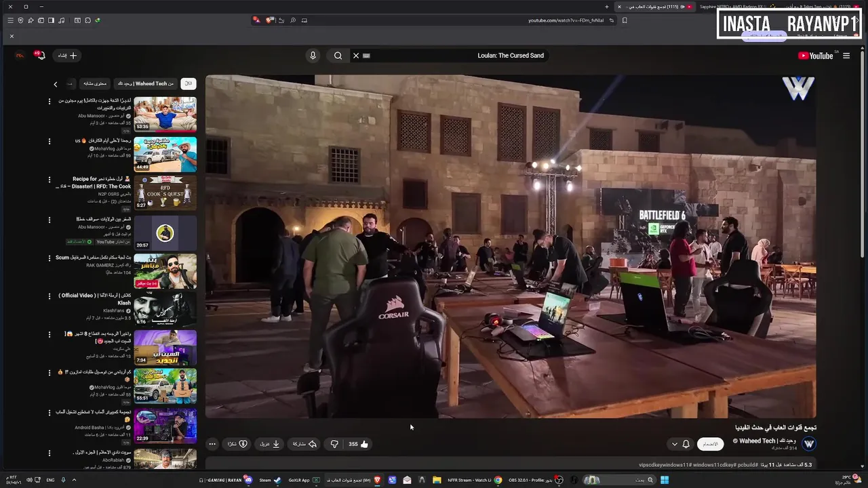Click the Download 'تنزيل' button

tap(270, 444)
